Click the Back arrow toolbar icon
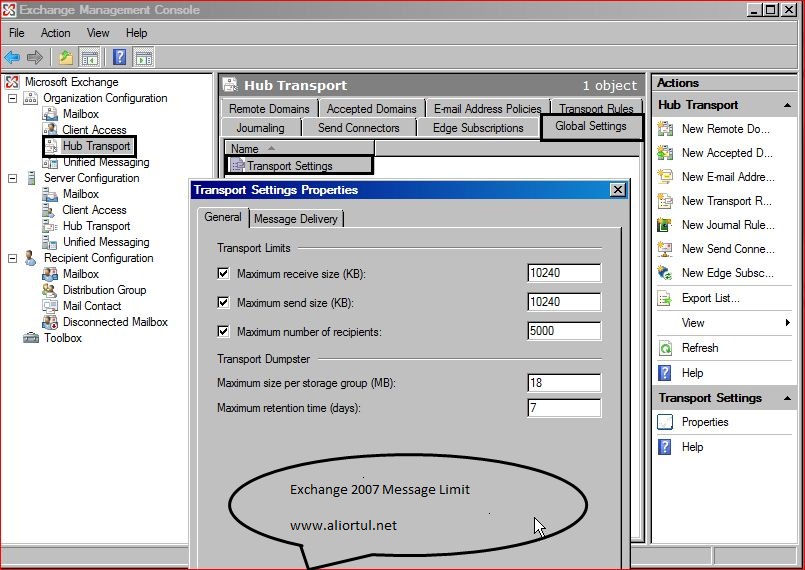 click(12, 57)
